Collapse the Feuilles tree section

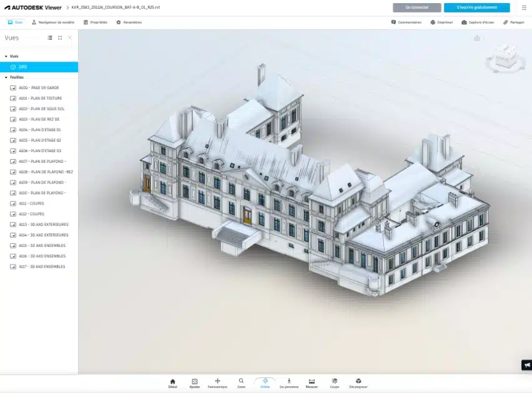pyautogui.click(x=6, y=77)
